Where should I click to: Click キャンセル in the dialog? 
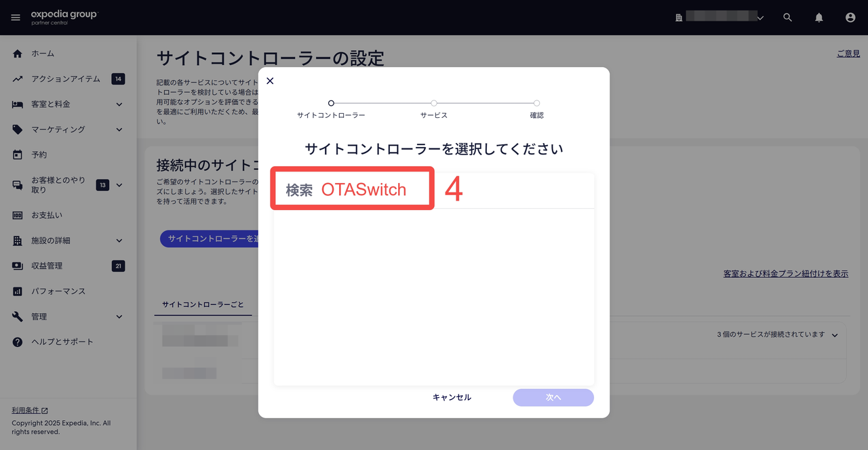click(x=452, y=398)
